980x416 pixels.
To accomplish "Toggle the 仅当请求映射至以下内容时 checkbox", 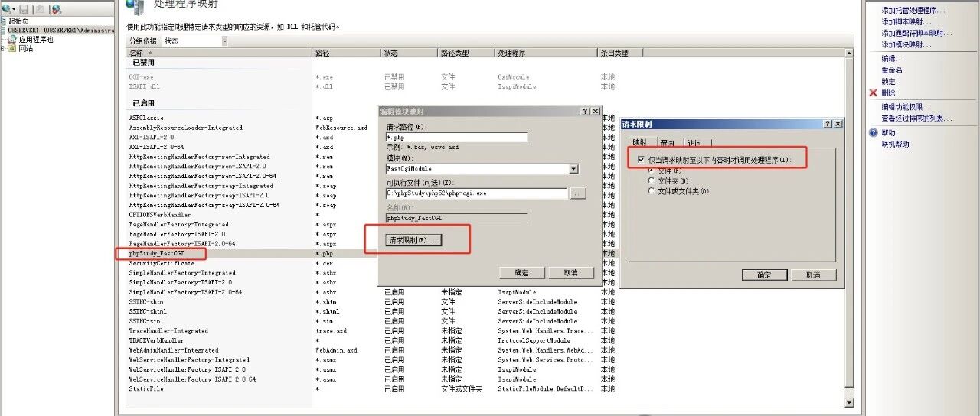I will pos(642,161).
